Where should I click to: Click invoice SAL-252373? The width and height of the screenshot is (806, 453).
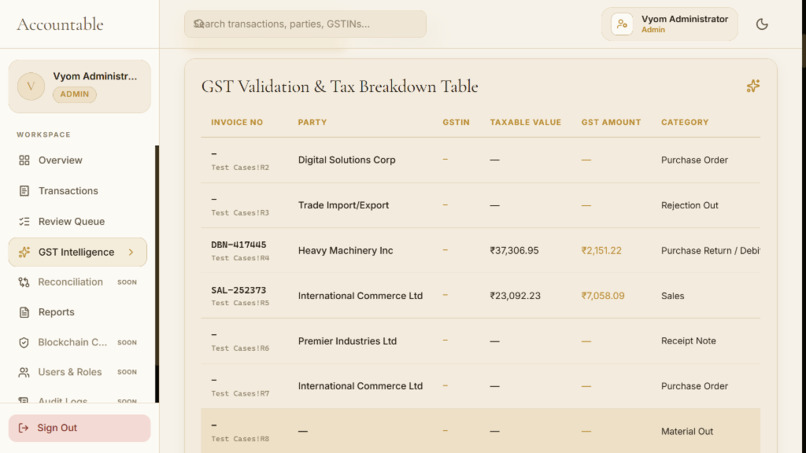coord(239,290)
